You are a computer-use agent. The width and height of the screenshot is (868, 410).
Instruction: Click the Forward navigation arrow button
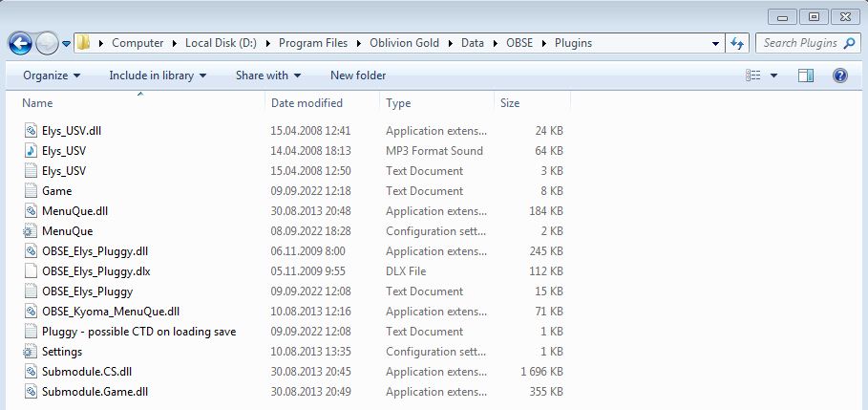[x=47, y=43]
